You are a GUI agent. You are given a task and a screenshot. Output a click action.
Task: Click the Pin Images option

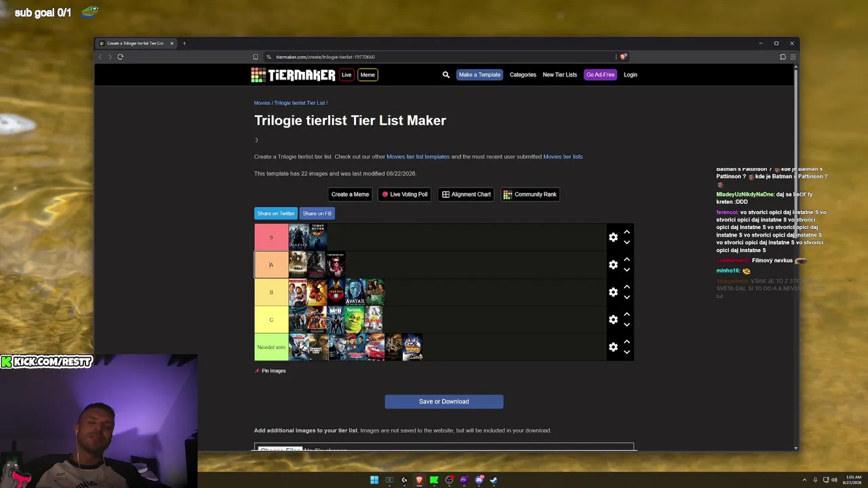[x=270, y=371]
